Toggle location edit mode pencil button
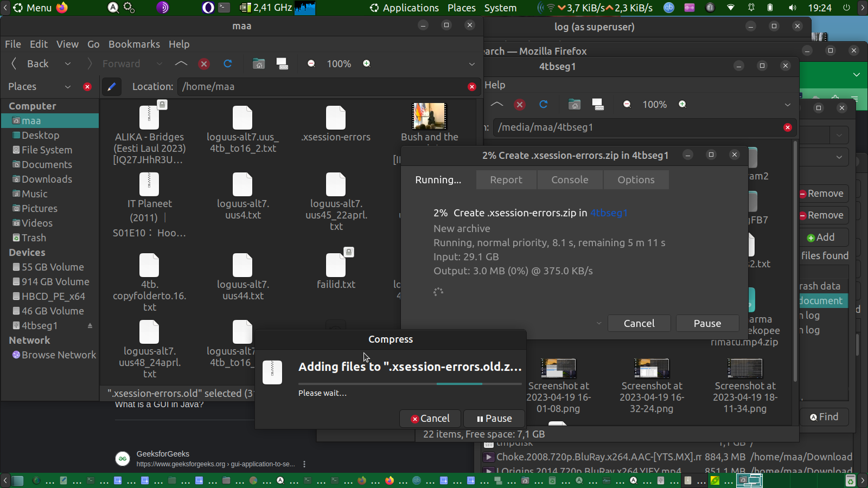The image size is (868, 488). coord(112,87)
